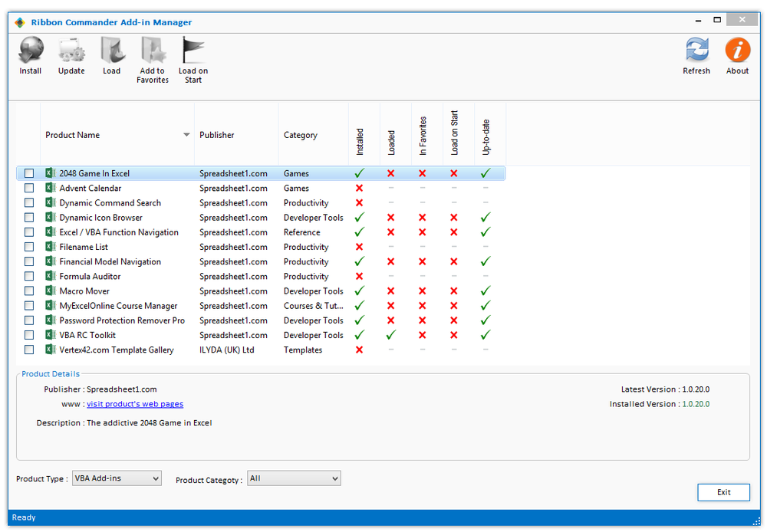This screenshot has width=767, height=532.
Task: Check the box for Advent Calendar
Action: [29, 188]
